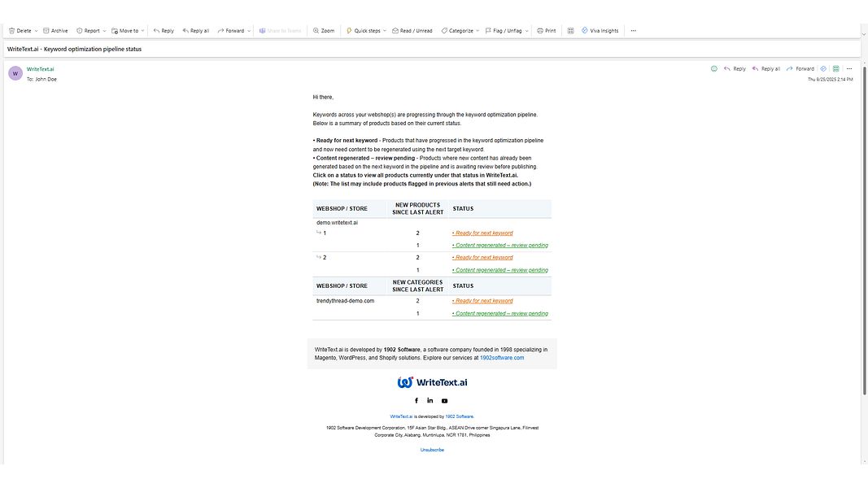868x488 pixels.
Task: React with an emoji to the message
Action: (713, 68)
